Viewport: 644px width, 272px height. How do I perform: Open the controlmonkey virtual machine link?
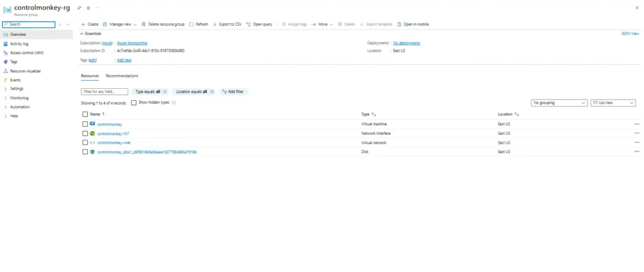click(109, 124)
